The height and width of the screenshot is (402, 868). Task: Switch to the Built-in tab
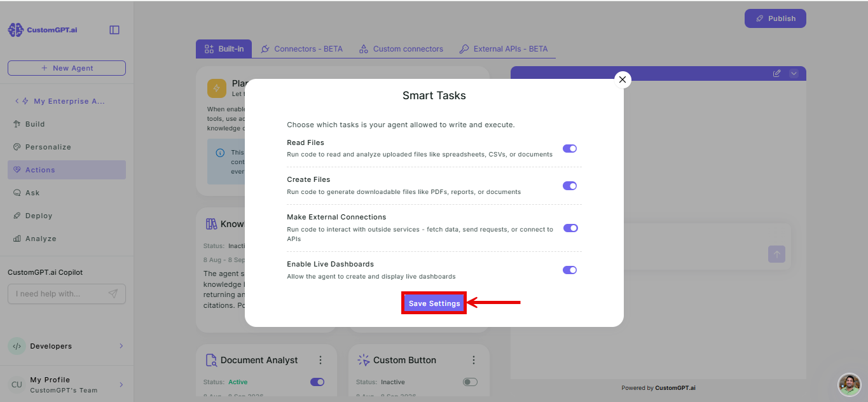(224, 49)
